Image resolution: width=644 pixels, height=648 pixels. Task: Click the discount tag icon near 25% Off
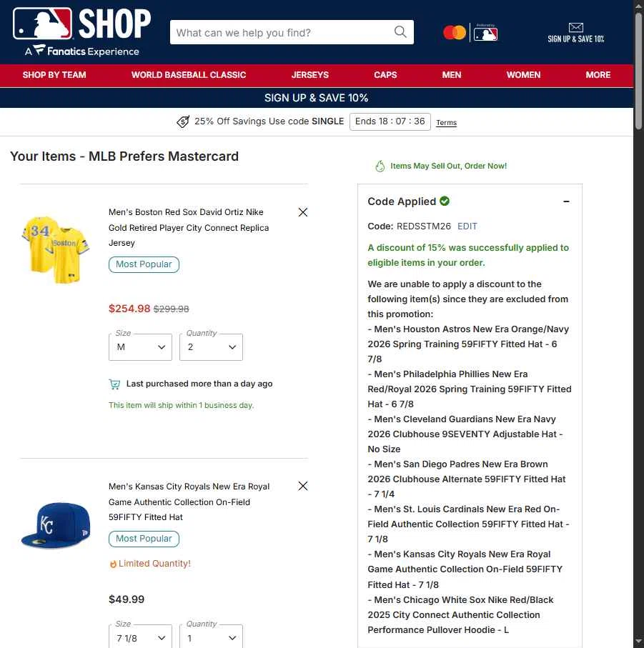(183, 121)
